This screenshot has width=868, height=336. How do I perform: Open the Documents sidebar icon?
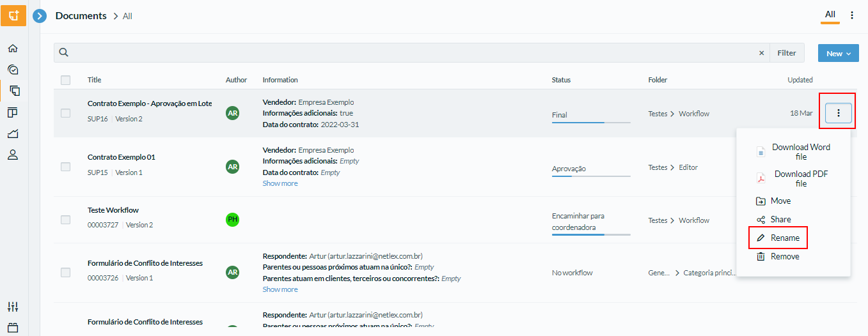[x=14, y=91]
